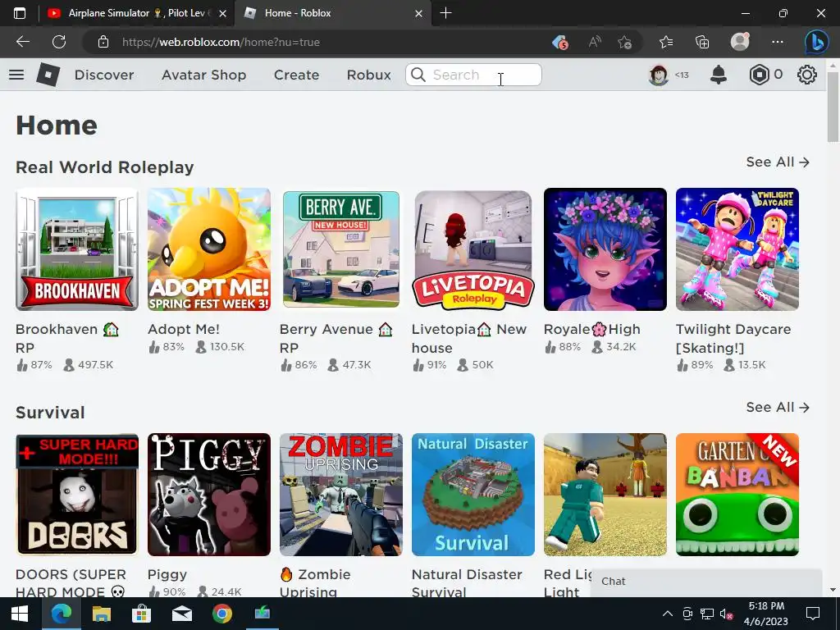View site info lock icon
The height and width of the screenshot is (630, 840).
pos(103,42)
